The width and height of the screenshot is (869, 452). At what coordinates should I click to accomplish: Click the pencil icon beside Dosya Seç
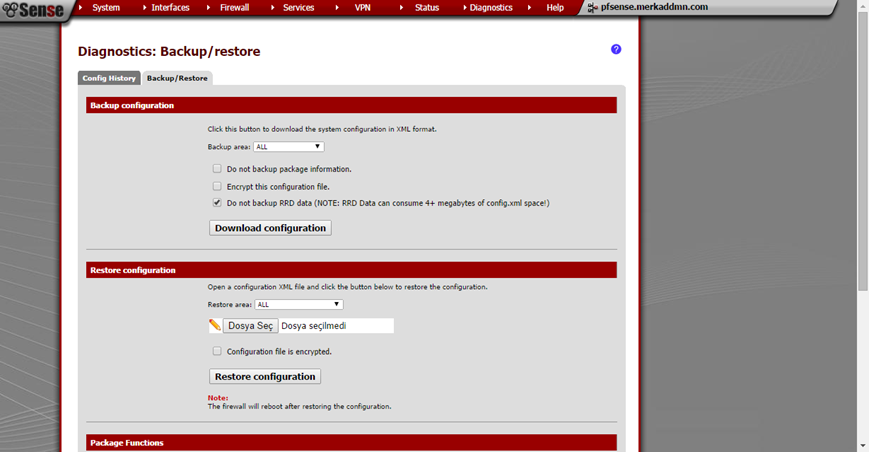pyautogui.click(x=215, y=325)
